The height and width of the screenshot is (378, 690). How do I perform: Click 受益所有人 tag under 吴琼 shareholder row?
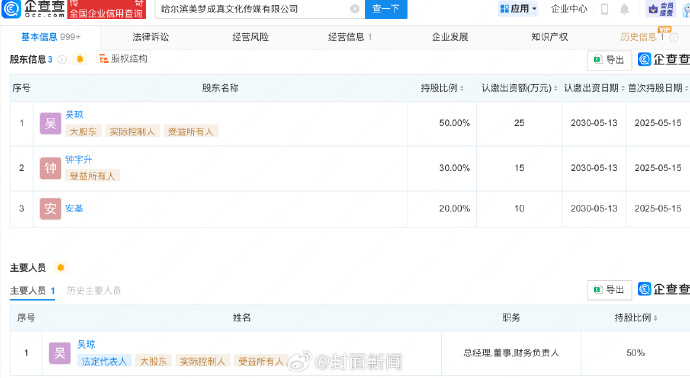point(191,131)
